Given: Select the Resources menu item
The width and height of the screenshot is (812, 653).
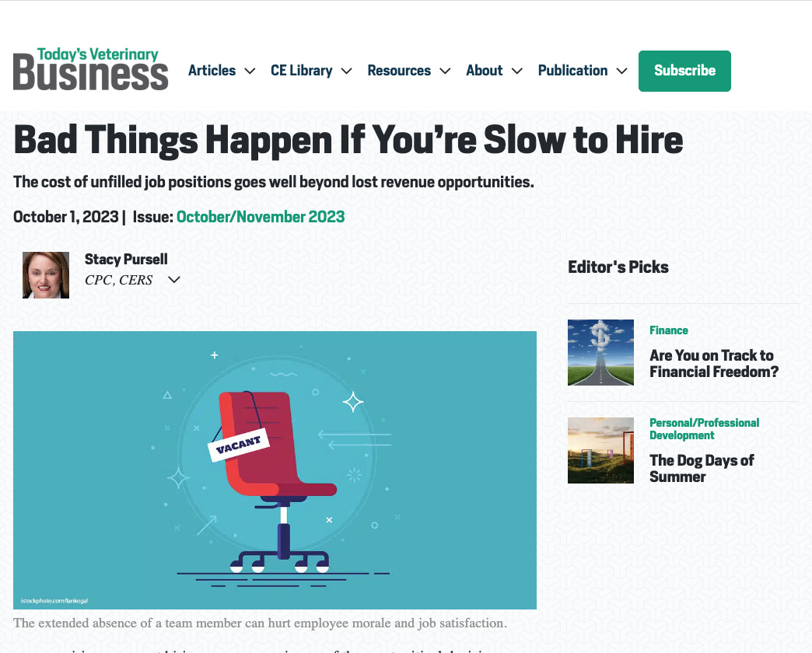Looking at the screenshot, I should pyautogui.click(x=399, y=71).
